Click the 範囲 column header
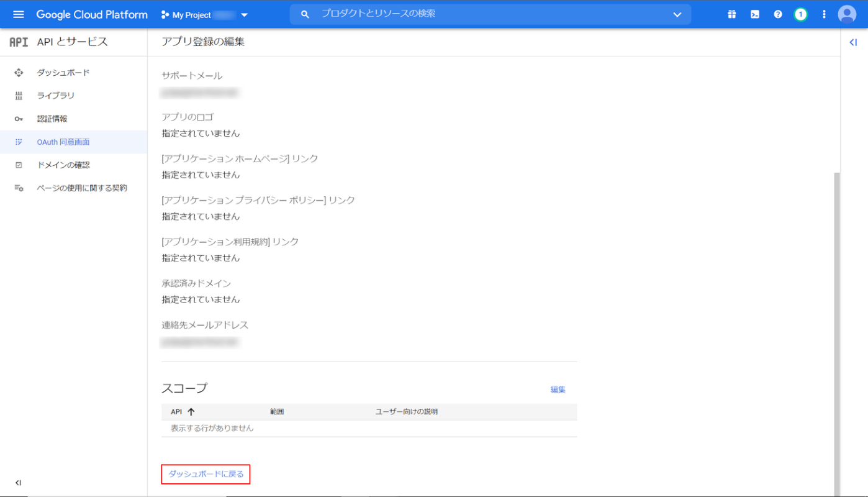The width and height of the screenshot is (868, 497). click(276, 411)
